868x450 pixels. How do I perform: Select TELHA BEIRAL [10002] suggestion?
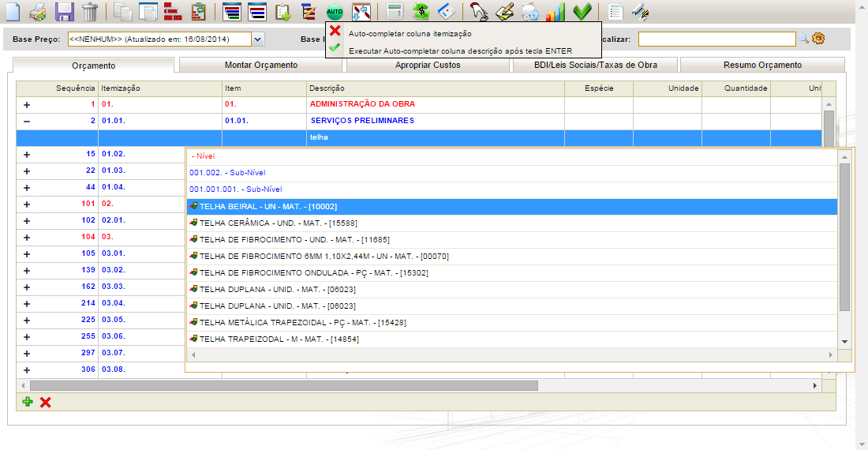[x=512, y=207]
